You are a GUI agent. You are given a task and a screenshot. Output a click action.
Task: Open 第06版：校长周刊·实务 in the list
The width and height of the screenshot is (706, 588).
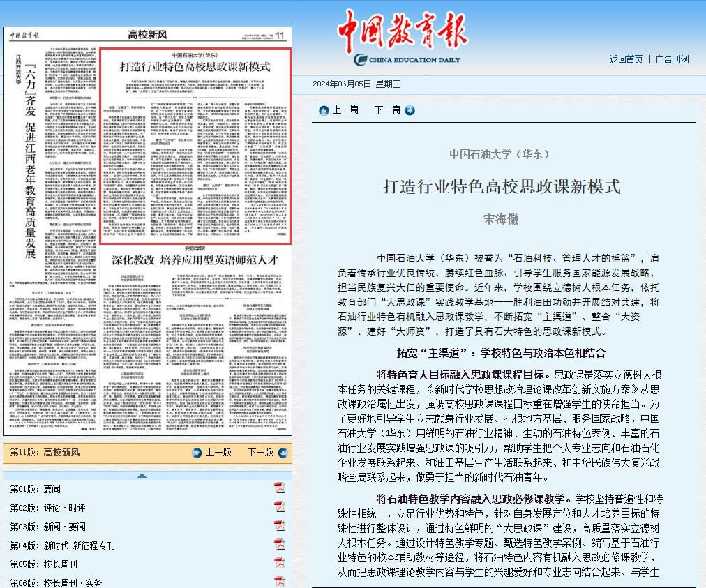tap(56, 582)
